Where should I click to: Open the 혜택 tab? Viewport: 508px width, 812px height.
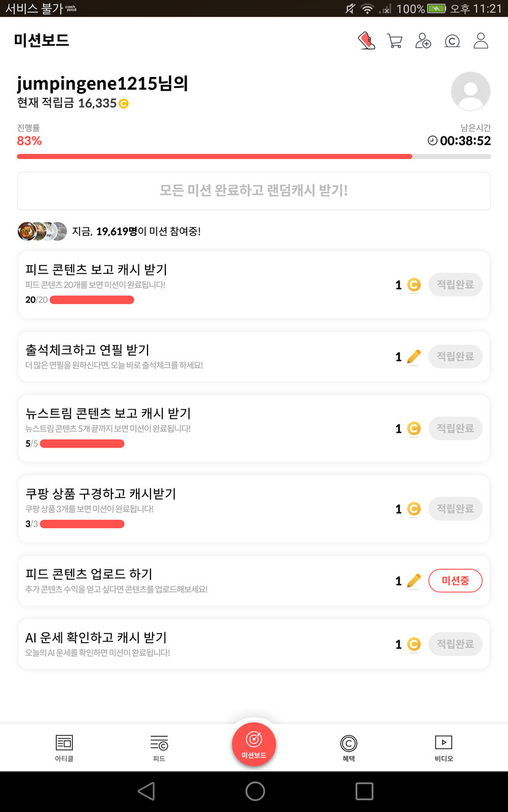(x=349, y=748)
